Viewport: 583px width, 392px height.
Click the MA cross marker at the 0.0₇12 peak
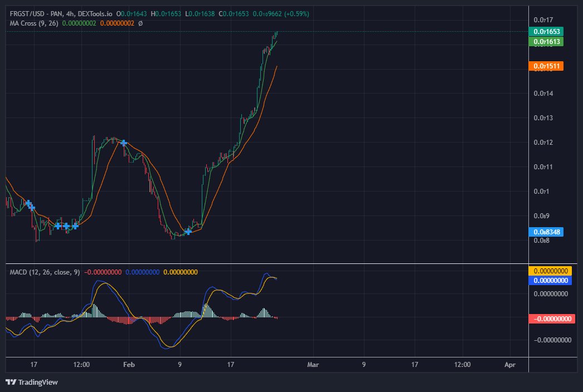[124, 143]
